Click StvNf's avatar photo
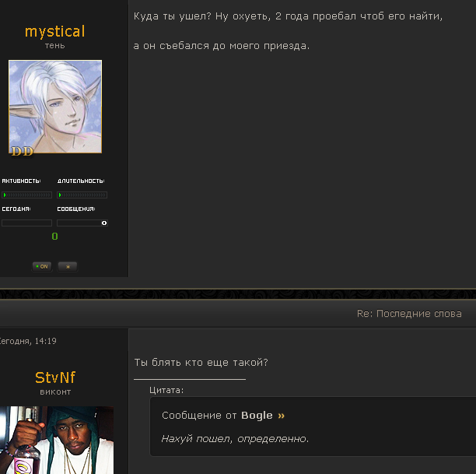Screen dimensions: 476x474 pyautogui.click(x=57, y=440)
